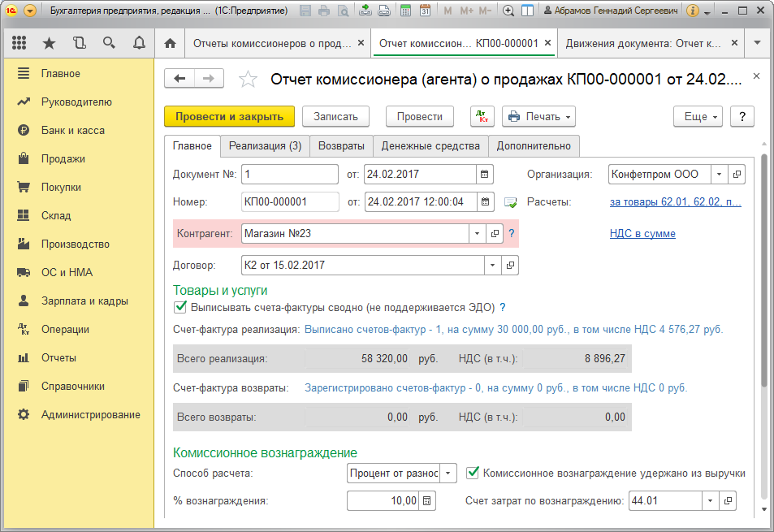Go to Home page icon
The width and height of the screenshot is (774, 532).
(x=171, y=43)
